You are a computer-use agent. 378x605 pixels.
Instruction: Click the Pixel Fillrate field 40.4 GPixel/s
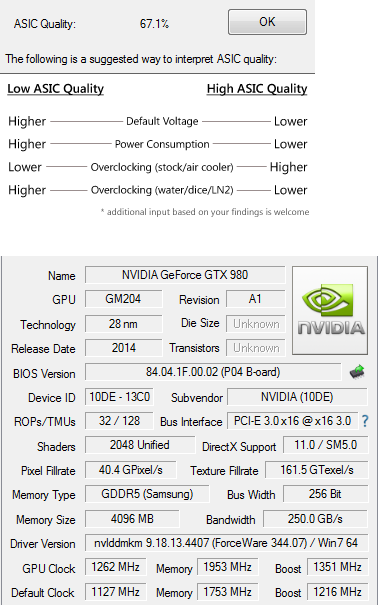(130, 470)
